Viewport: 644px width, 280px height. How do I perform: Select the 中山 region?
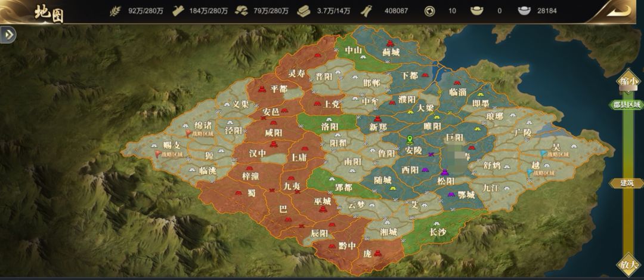point(353,51)
